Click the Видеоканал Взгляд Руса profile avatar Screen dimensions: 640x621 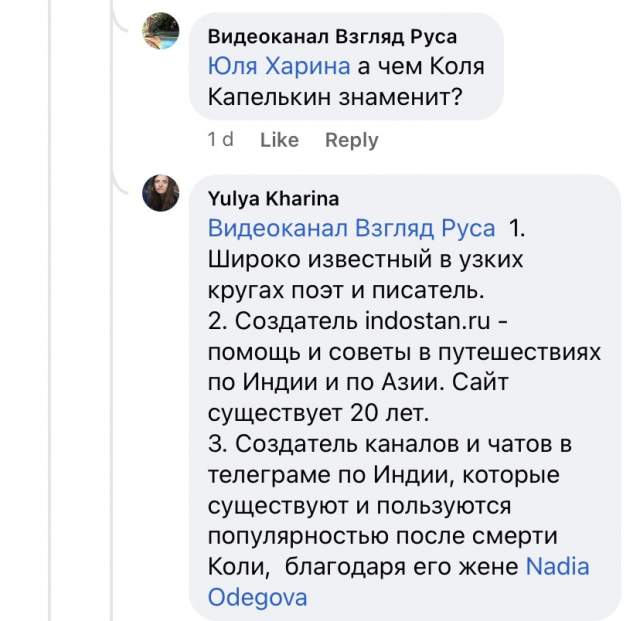[161, 32]
